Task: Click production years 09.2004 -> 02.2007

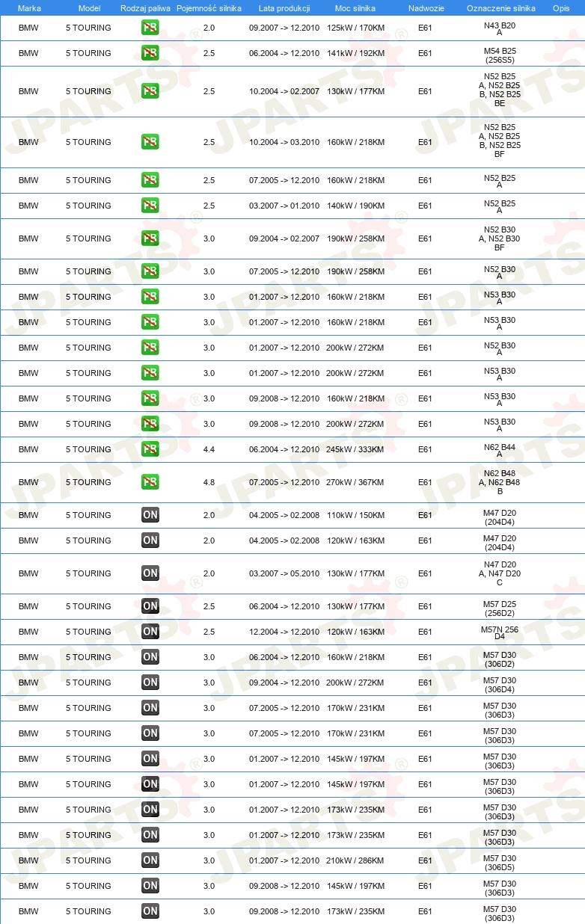Action: 284,238
